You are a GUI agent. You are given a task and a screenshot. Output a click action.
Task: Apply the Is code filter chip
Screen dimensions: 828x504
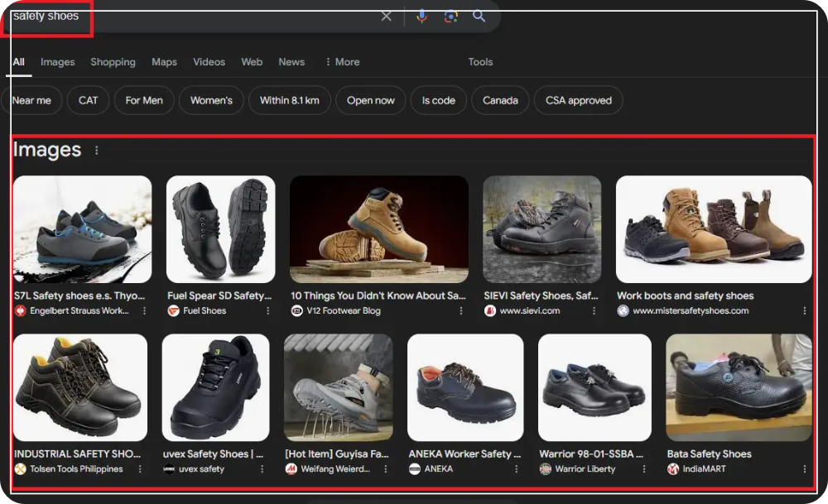pyautogui.click(x=438, y=100)
